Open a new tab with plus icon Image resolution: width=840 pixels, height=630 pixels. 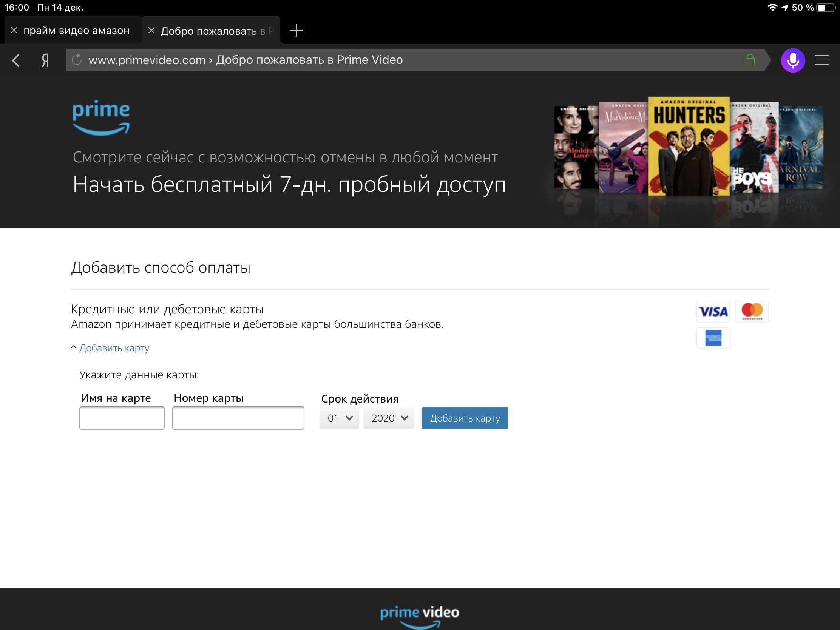[296, 30]
